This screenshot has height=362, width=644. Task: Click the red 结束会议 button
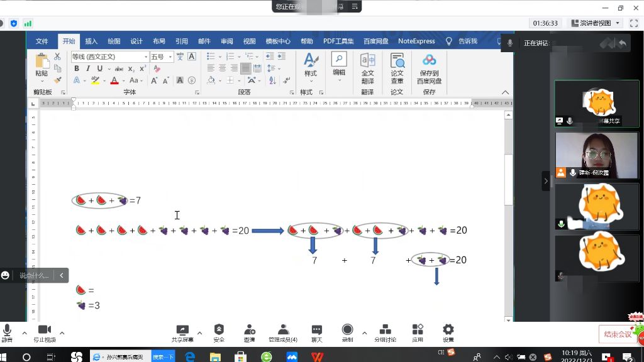[617, 334]
